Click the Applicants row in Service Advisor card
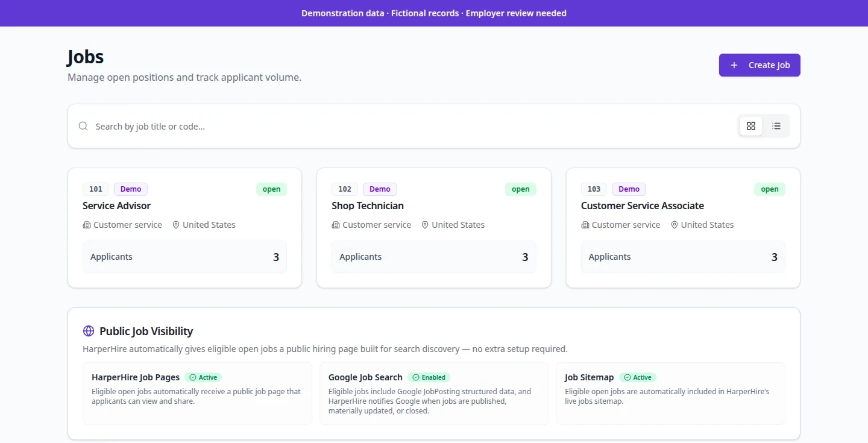Image resolution: width=868 pixels, height=443 pixels. pyautogui.click(x=184, y=257)
